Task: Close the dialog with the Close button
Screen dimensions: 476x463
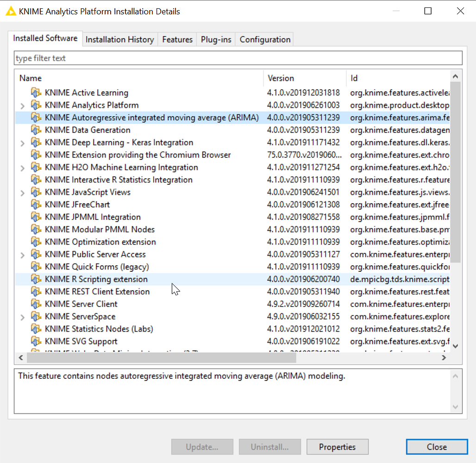Action: [x=436, y=446]
